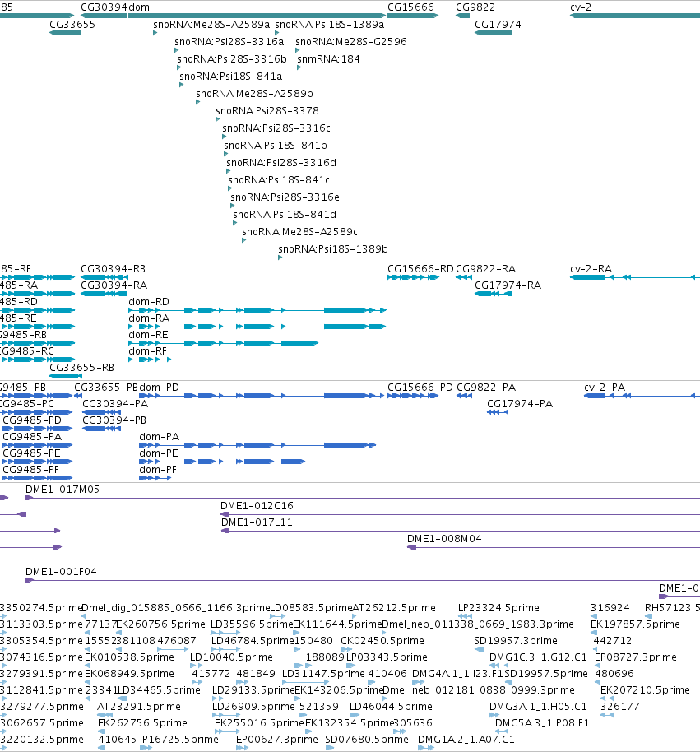Open BAC clone DME1-017M05
Viewport: 700px width, 752px height.
tap(363, 498)
